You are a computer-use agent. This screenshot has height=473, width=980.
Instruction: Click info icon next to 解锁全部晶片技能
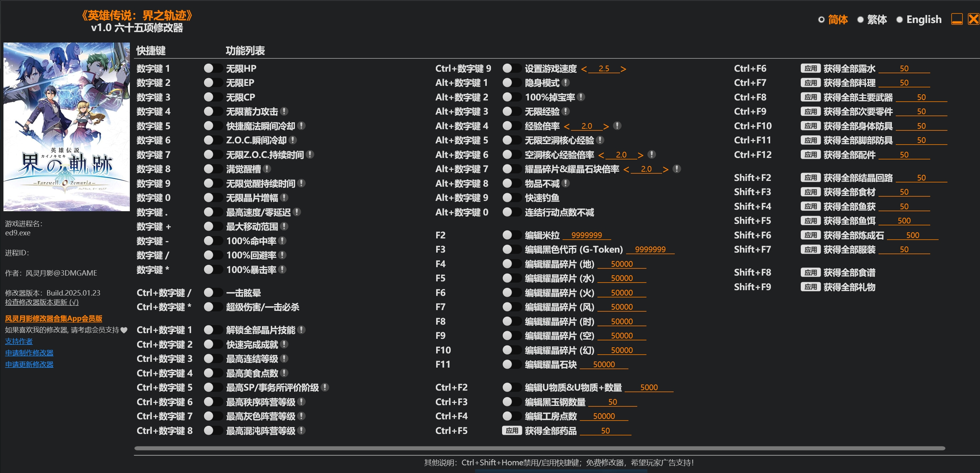[301, 330]
